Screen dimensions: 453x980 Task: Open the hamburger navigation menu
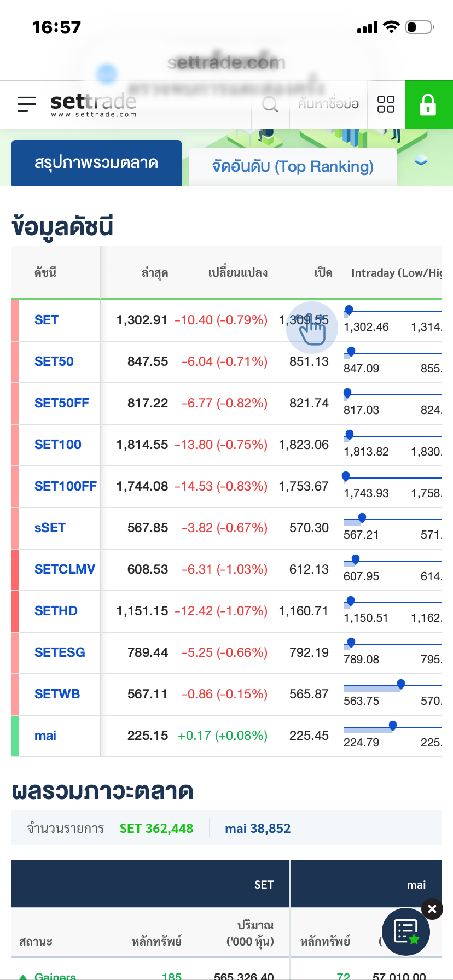click(x=26, y=104)
